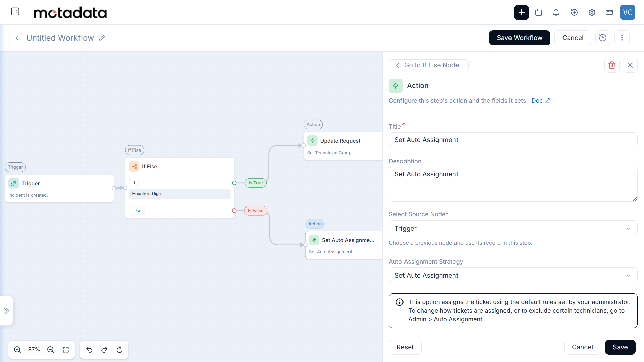The width and height of the screenshot is (644, 362).
Task: Click the Else row in If Else node
Action: point(137,210)
